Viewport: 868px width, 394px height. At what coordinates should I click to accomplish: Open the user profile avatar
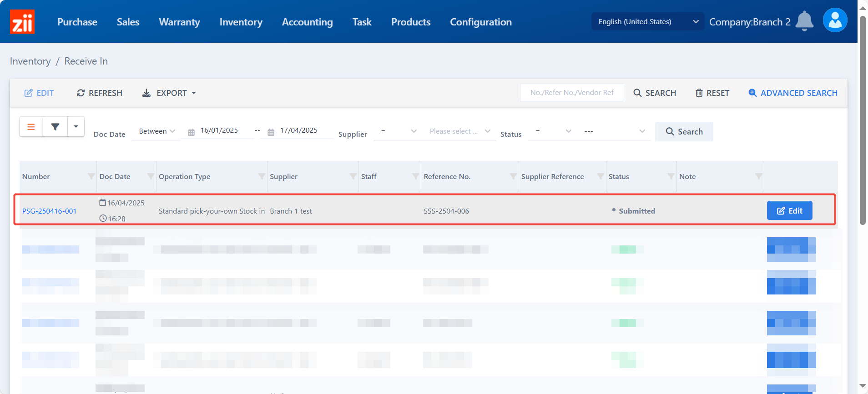[835, 20]
